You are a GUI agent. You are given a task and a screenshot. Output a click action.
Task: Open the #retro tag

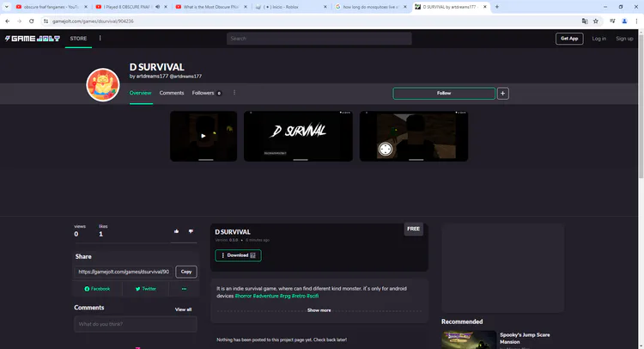(x=299, y=296)
